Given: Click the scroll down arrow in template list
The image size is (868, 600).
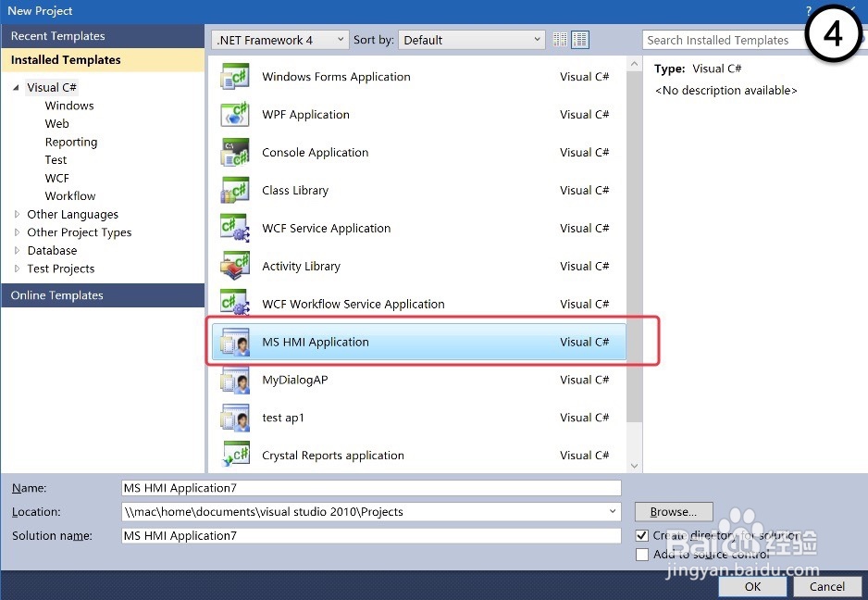Looking at the screenshot, I should [x=635, y=466].
